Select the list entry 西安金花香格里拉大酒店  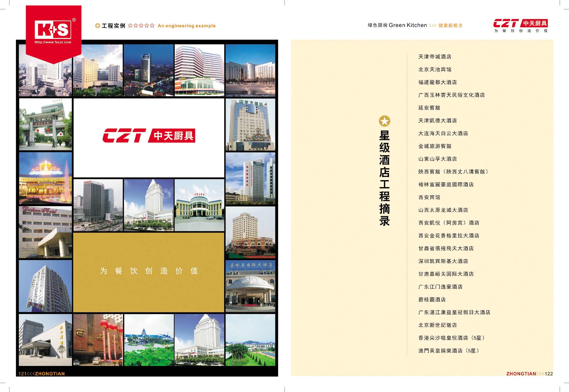point(449,236)
